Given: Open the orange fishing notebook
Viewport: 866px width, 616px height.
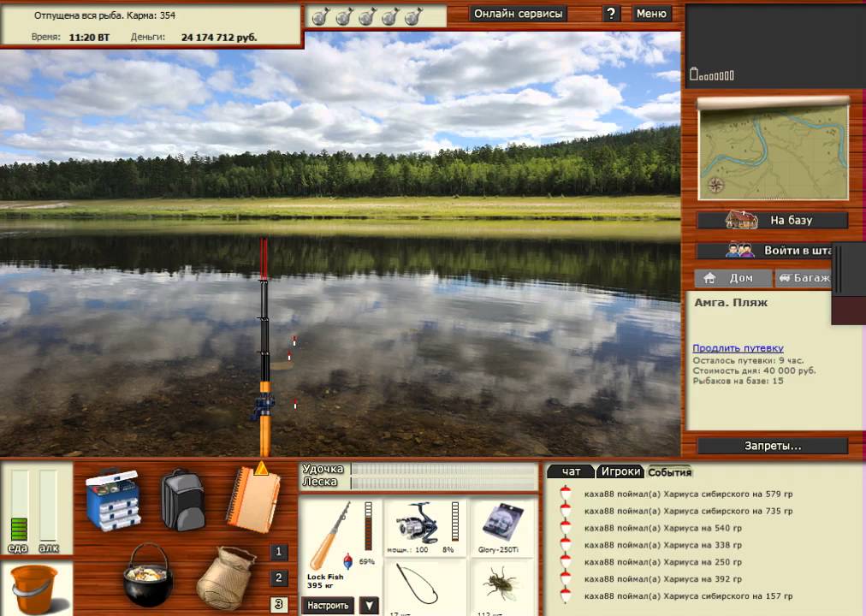Looking at the screenshot, I should click(253, 501).
